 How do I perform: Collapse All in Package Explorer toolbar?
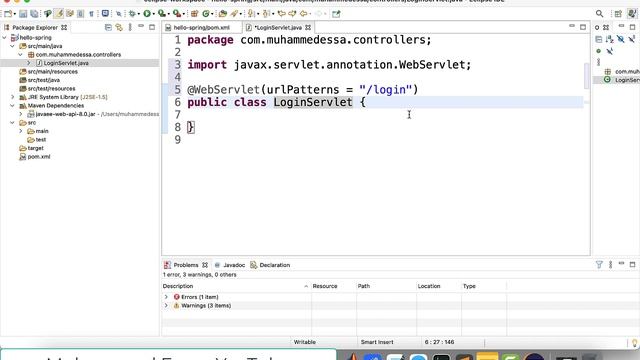tap(108, 27)
